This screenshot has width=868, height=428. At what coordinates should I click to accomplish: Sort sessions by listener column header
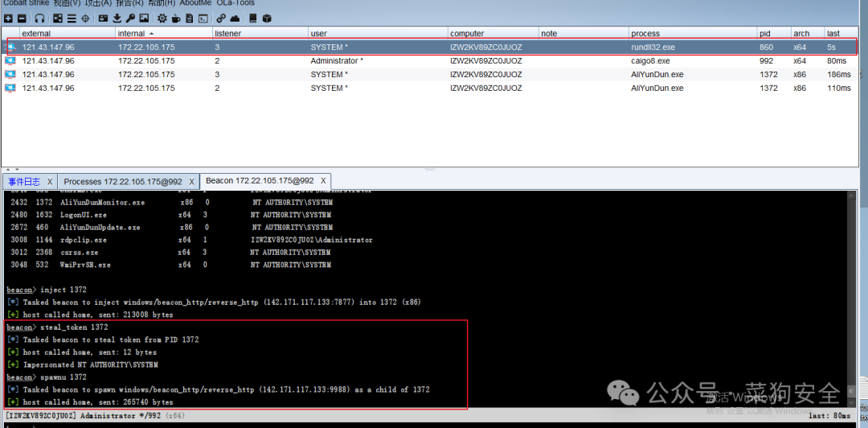pyautogui.click(x=260, y=33)
